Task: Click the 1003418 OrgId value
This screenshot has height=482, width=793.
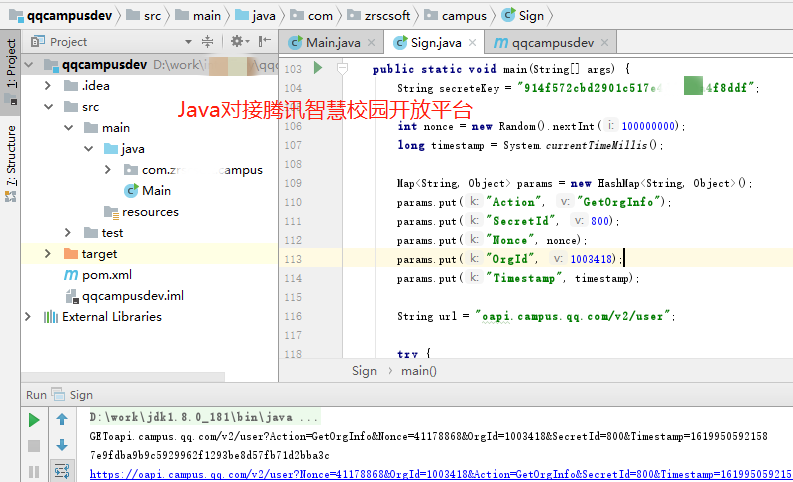Action: pyautogui.click(x=591, y=259)
